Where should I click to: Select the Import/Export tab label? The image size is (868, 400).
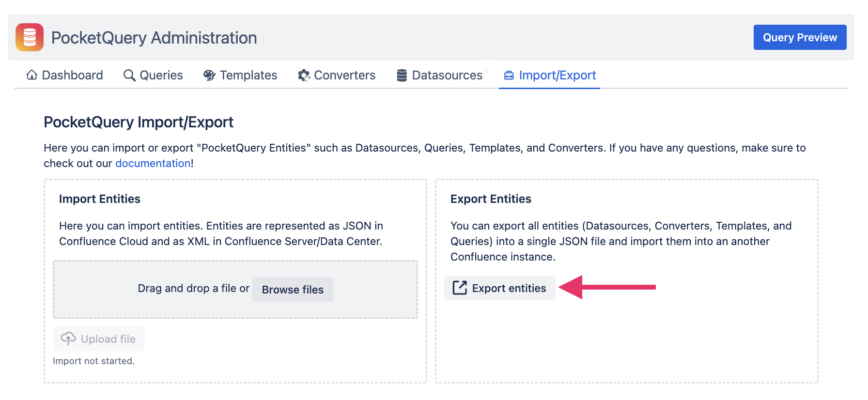[557, 76]
